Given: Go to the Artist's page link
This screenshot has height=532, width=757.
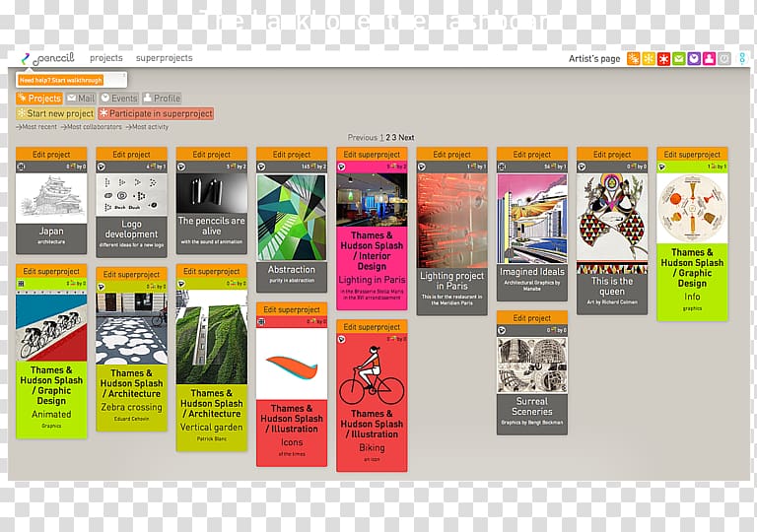Looking at the screenshot, I should 594,59.
